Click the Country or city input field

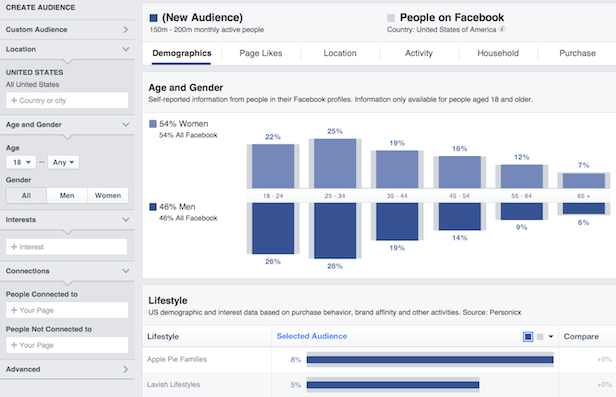coord(67,101)
